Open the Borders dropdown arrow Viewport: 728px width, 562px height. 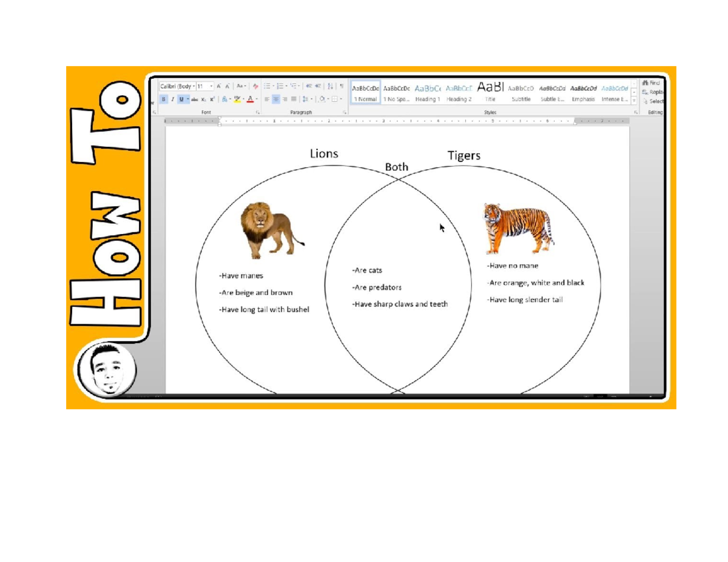341,99
